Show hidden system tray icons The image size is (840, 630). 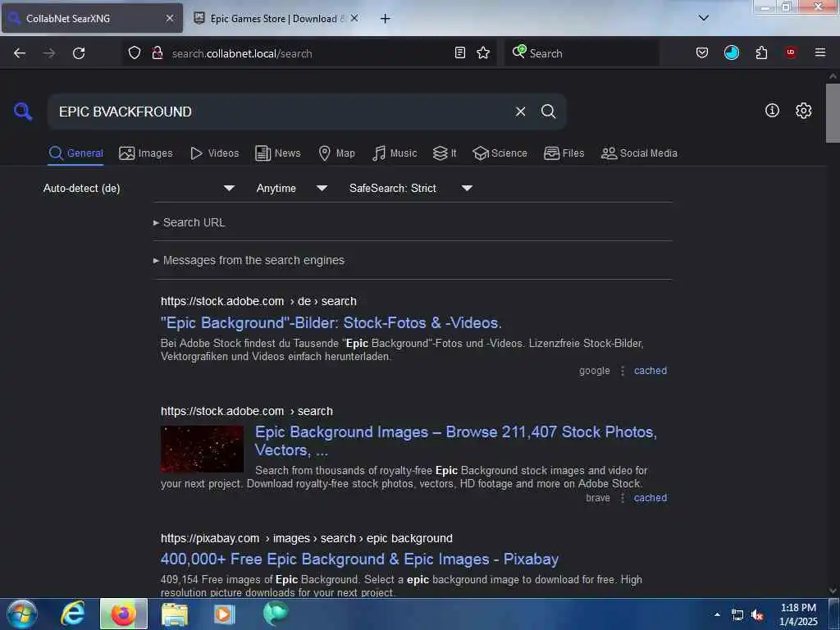(x=717, y=614)
